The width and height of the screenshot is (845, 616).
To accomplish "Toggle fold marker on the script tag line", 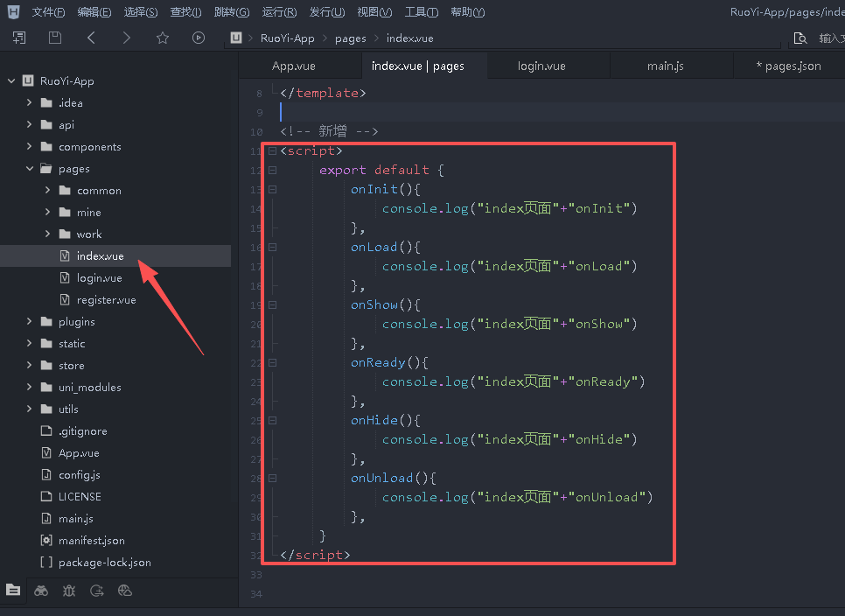I will pyautogui.click(x=273, y=150).
